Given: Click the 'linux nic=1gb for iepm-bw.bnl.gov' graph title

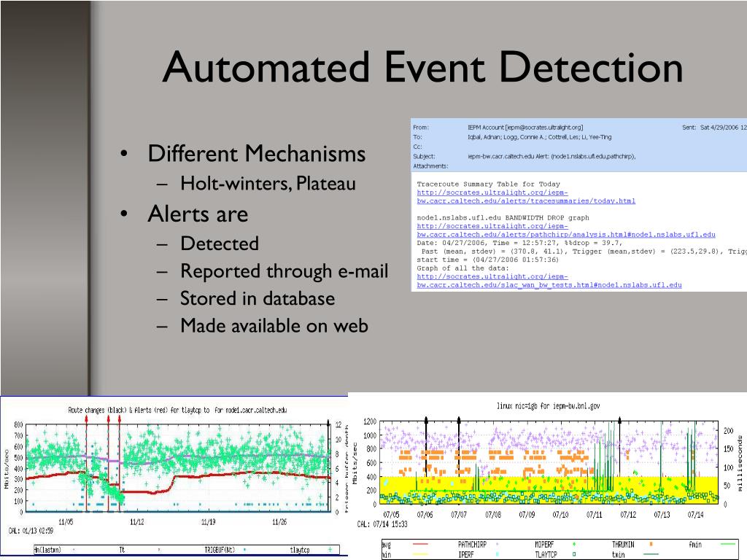Looking at the screenshot, I should [548, 406].
